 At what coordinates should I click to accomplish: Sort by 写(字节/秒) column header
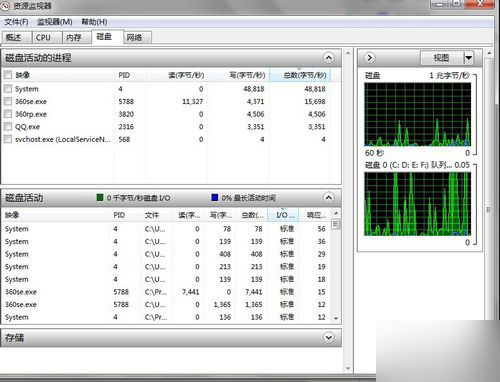pos(238,75)
